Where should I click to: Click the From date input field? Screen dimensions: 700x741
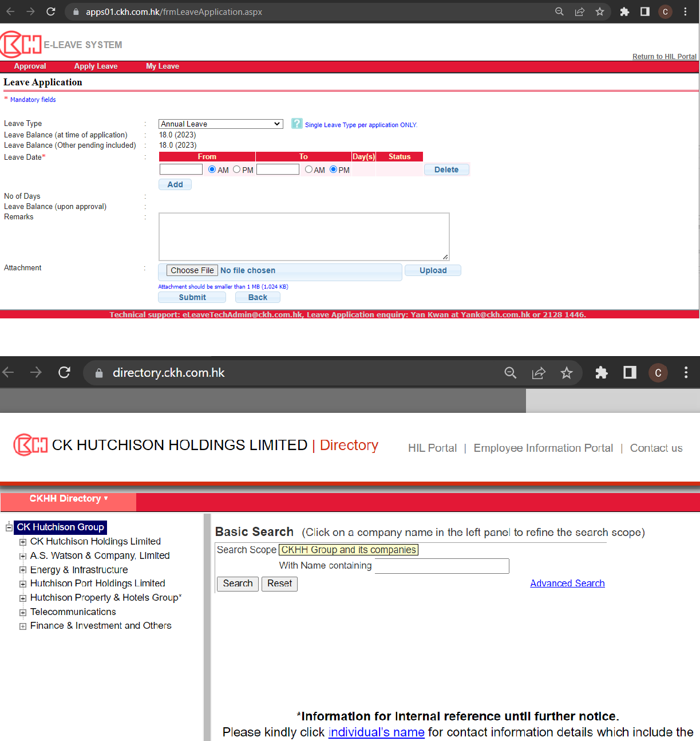point(181,170)
